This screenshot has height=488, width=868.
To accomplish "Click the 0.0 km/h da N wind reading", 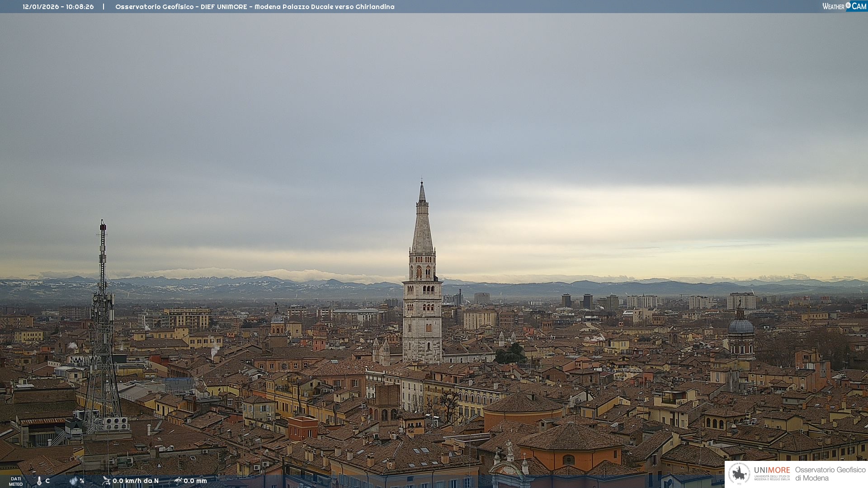I will pos(136,481).
